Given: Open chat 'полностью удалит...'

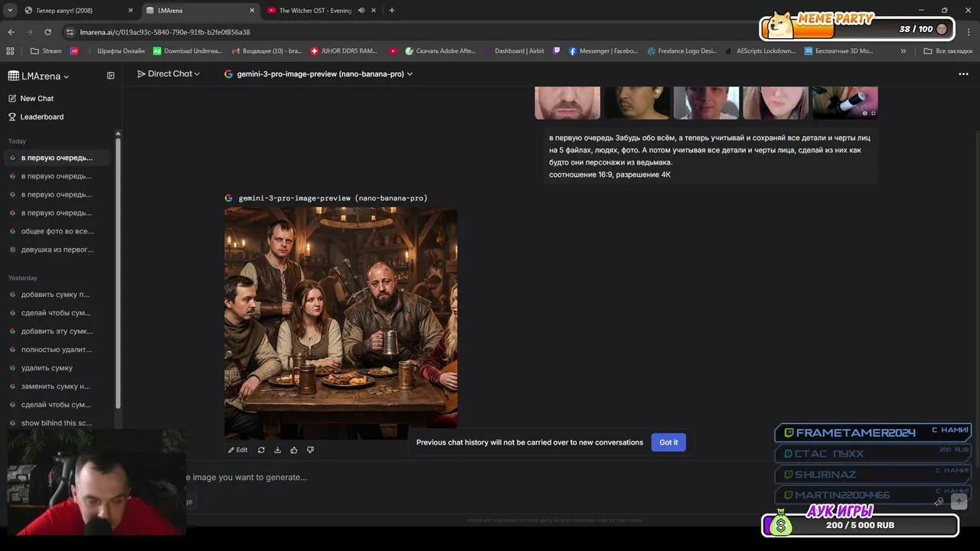Looking at the screenshot, I should (57, 350).
